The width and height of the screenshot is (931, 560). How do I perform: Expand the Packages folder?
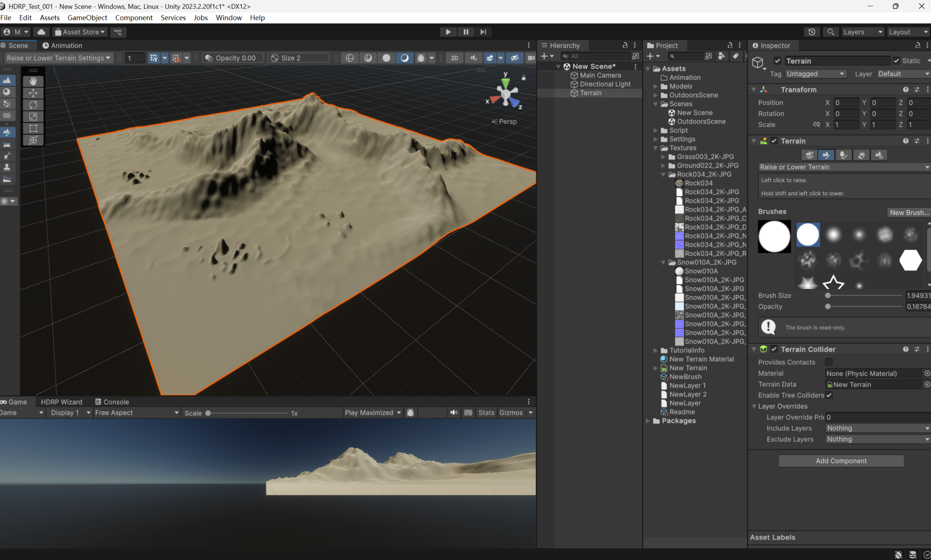648,421
